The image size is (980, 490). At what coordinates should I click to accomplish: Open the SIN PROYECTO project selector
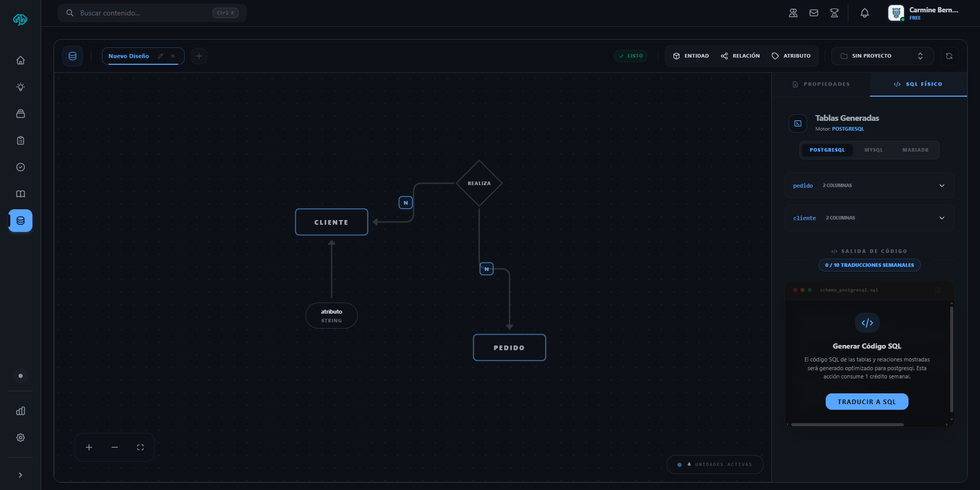[x=881, y=56]
